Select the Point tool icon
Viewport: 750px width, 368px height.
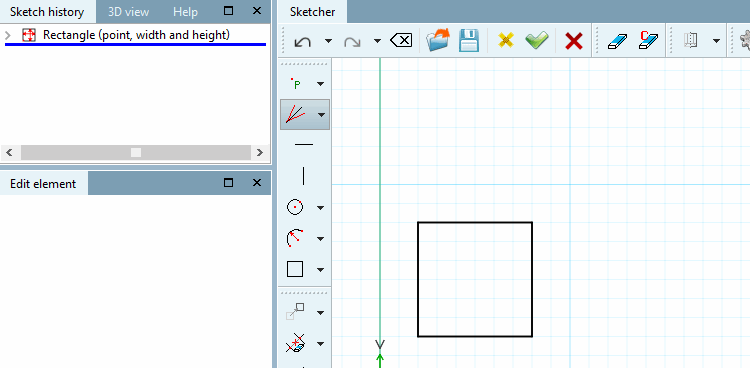(x=297, y=84)
